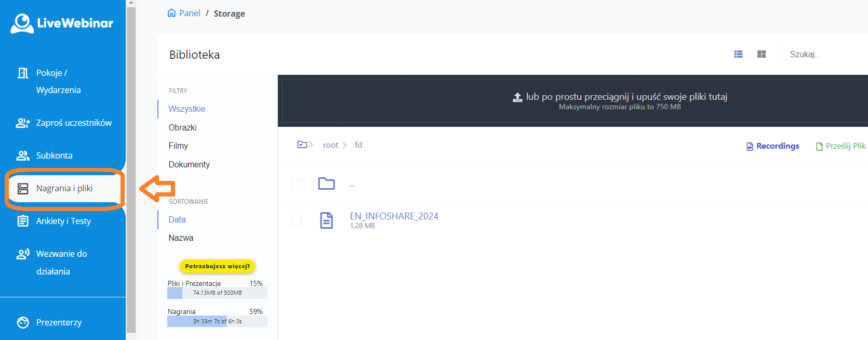
Task: Tick the checkbox next to parent folder
Action: click(x=297, y=184)
